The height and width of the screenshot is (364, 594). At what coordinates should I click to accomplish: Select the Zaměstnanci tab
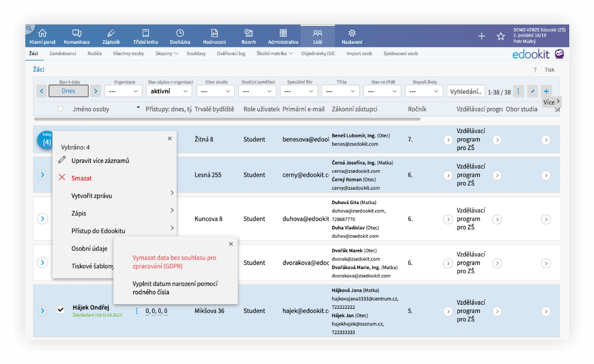[x=62, y=54]
